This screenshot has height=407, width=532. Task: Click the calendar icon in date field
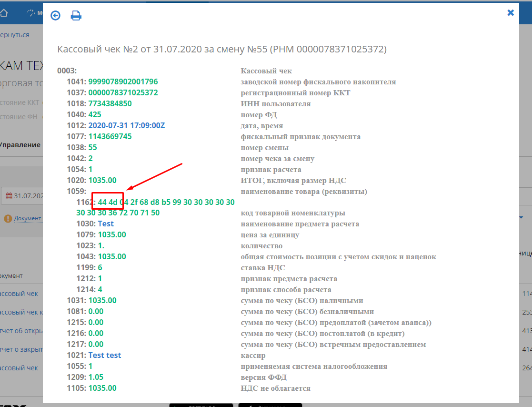click(x=9, y=196)
